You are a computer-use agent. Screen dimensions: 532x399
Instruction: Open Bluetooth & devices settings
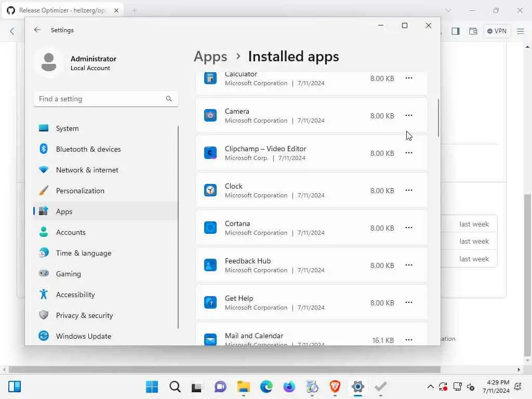pyautogui.click(x=105, y=149)
